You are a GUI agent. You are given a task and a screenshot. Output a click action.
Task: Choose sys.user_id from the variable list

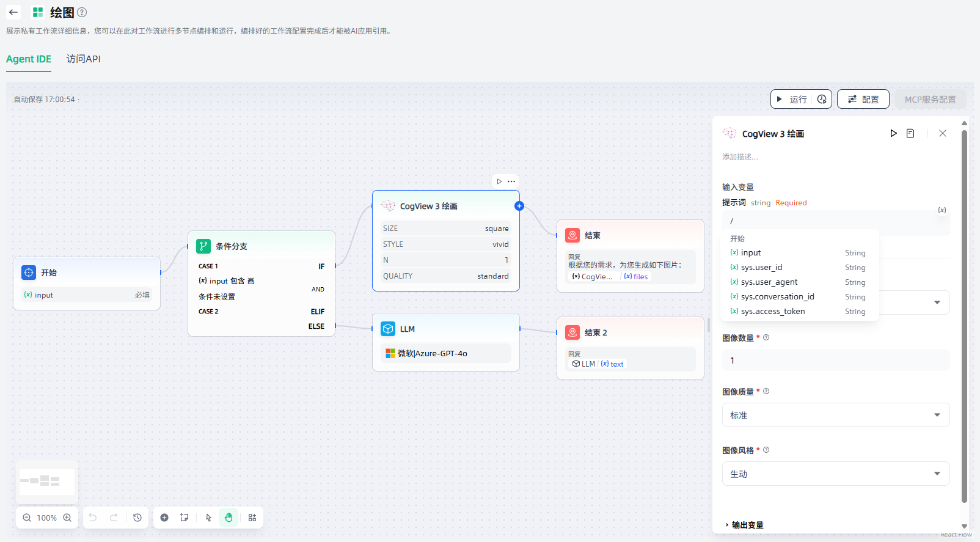[761, 268]
